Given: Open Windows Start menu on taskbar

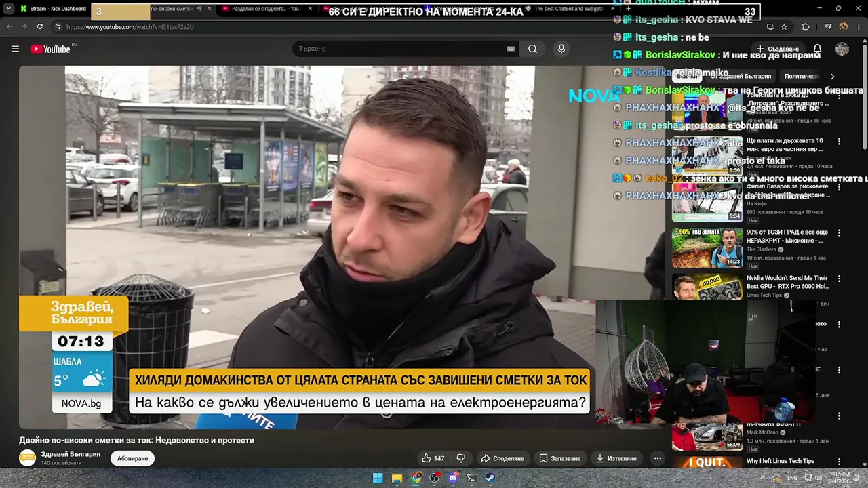Looking at the screenshot, I should [378, 478].
